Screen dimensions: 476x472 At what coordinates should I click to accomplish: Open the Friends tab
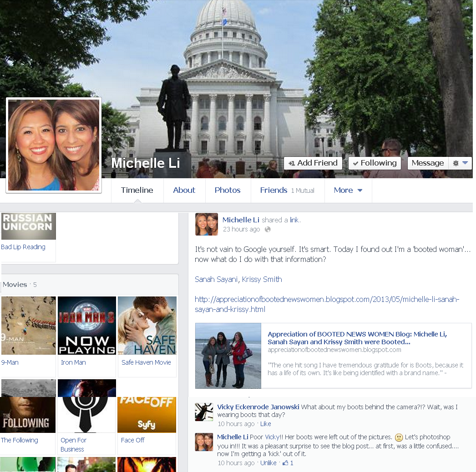click(273, 190)
